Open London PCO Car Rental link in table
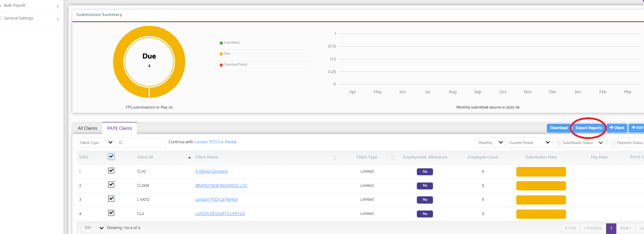The height and width of the screenshot is (234, 644). (x=216, y=199)
